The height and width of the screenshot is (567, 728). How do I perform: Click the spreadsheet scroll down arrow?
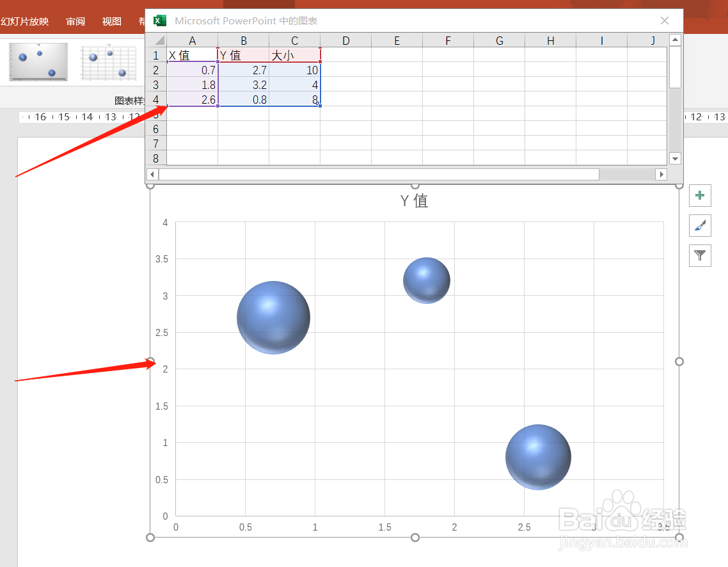tap(675, 159)
